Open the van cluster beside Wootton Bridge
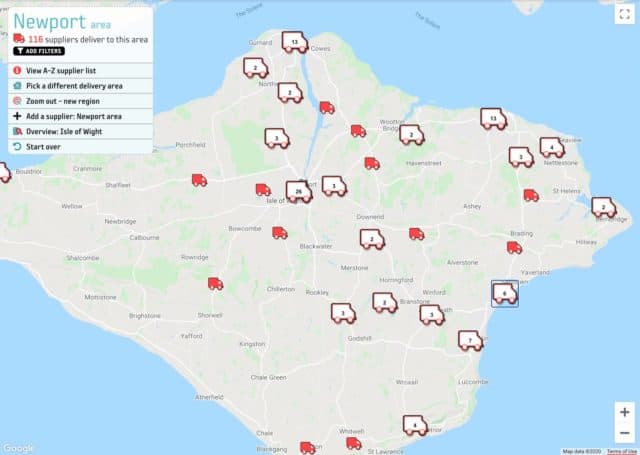The width and height of the screenshot is (640, 455). (411, 135)
